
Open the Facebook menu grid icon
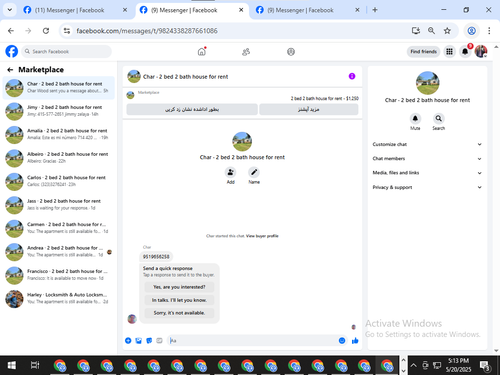pos(449,52)
